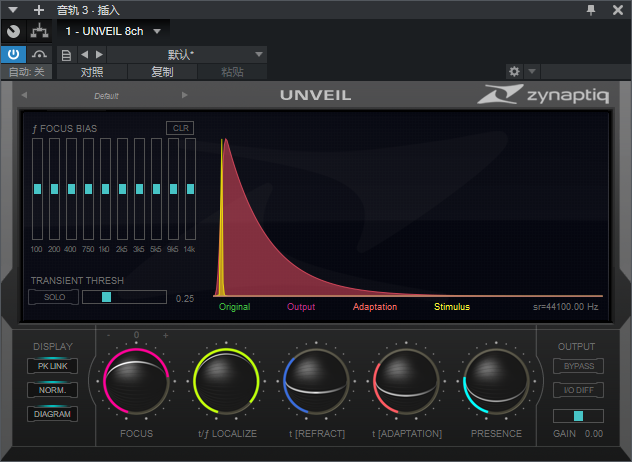The image size is (632, 462).
Task: Click the GAIN 0.00 value
Action: (594, 434)
